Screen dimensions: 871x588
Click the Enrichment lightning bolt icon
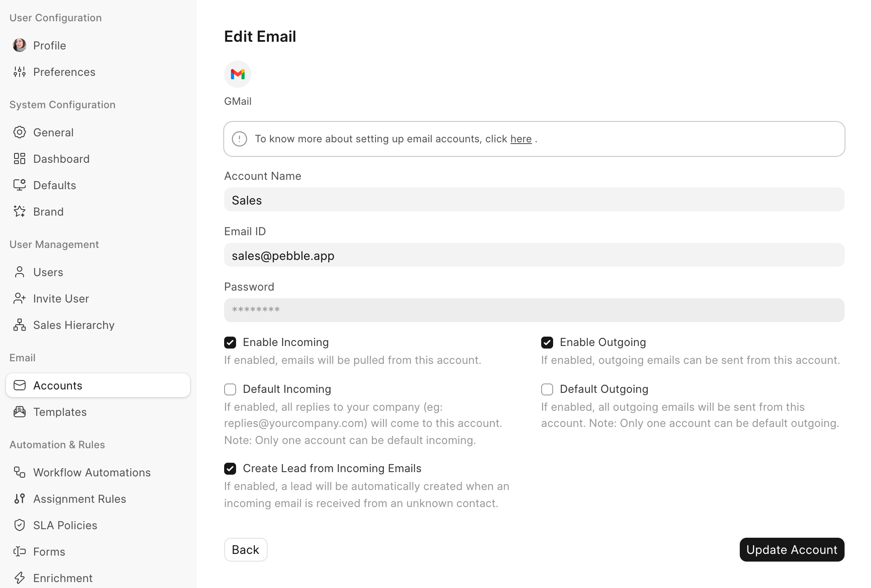20,578
